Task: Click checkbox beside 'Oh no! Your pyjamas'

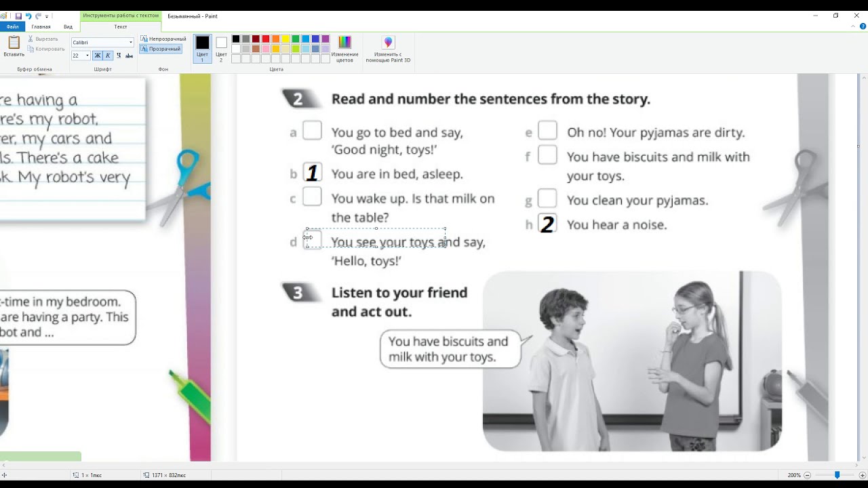Action: 547,130
